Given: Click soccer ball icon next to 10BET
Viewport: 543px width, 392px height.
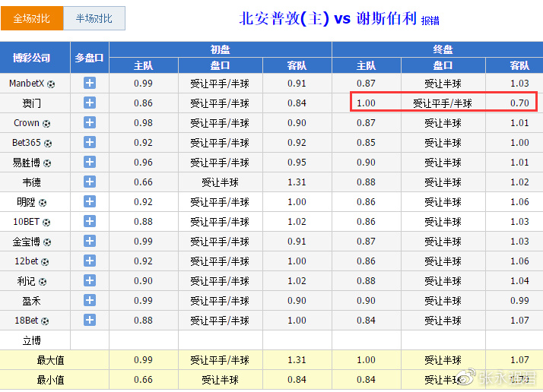Looking at the screenshot, I should [x=46, y=222].
